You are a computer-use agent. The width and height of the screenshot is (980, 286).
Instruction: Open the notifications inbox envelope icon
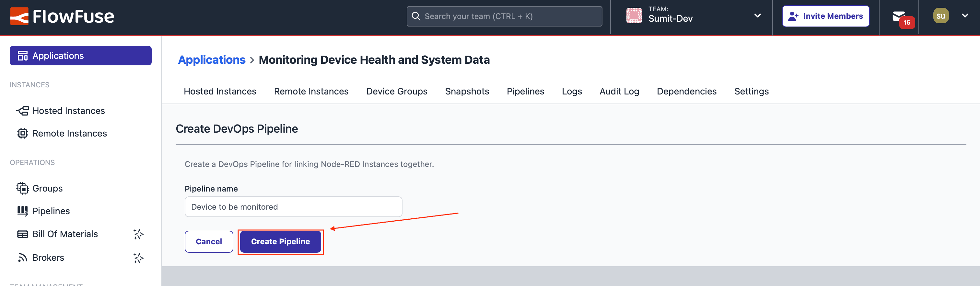point(899,16)
